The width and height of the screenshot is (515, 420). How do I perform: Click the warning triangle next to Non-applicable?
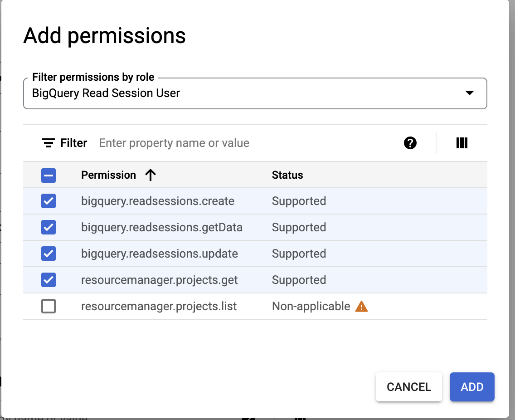(361, 306)
